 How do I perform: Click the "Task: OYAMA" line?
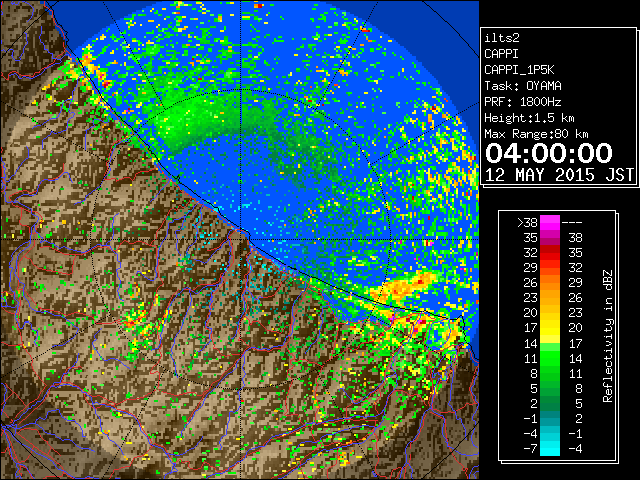coord(523,86)
